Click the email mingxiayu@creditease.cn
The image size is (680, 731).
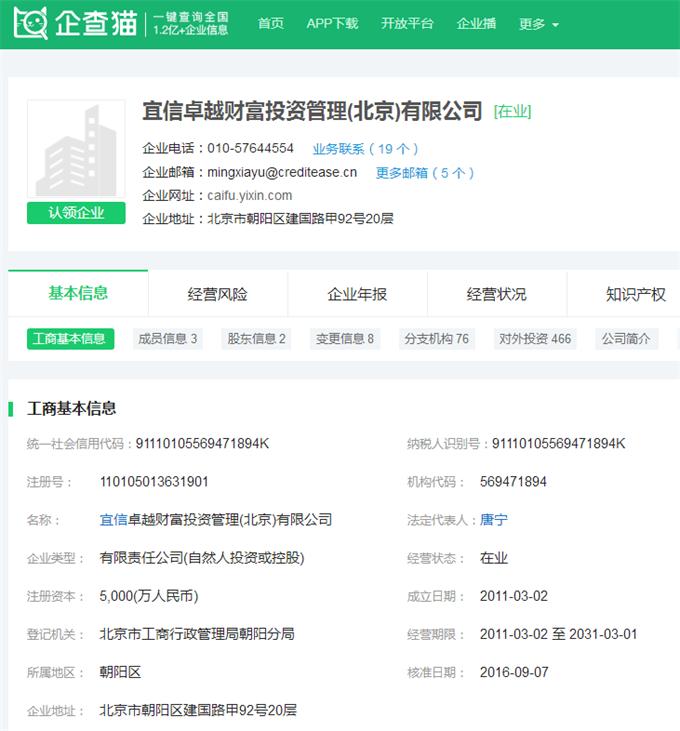tap(282, 172)
